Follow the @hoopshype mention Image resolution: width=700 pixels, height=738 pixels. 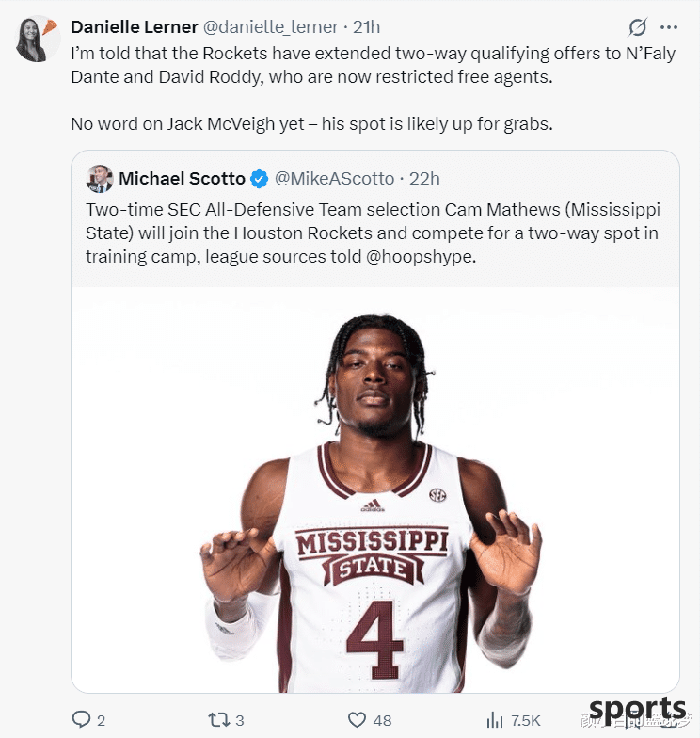pos(421,257)
